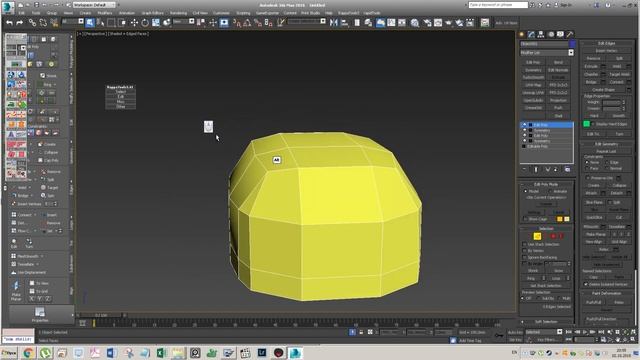Click the Chamfer button in Edit Edges
The image size is (640, 360).
click(x=591, y=74)
